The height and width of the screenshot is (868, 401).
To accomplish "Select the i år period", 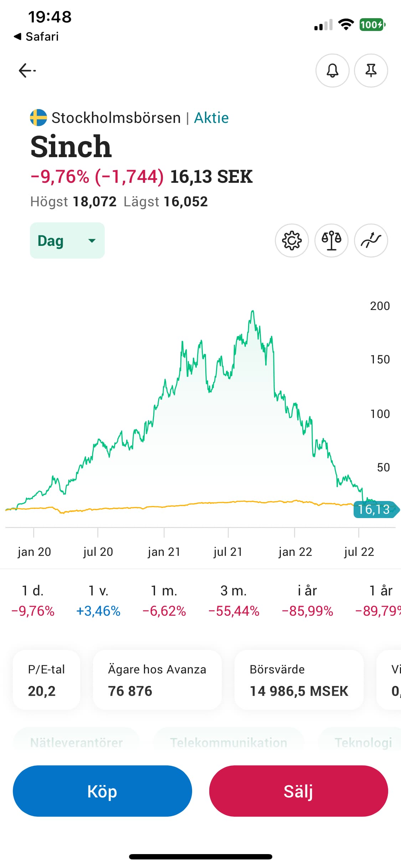I will point(307,600).
